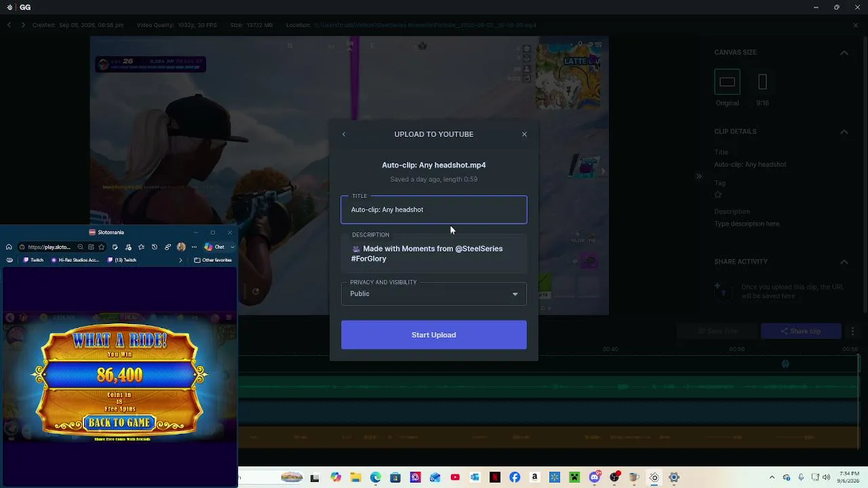Viewport: 868px width, 488px height.
Task: Open the Settings gear on the taskbar
Action: point(674,478)
